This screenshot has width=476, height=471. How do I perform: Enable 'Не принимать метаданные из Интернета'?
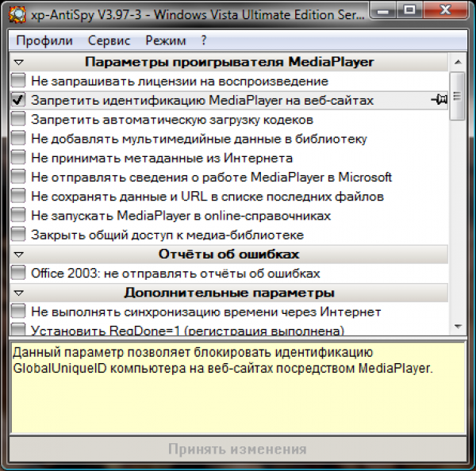tap(18, 158)
